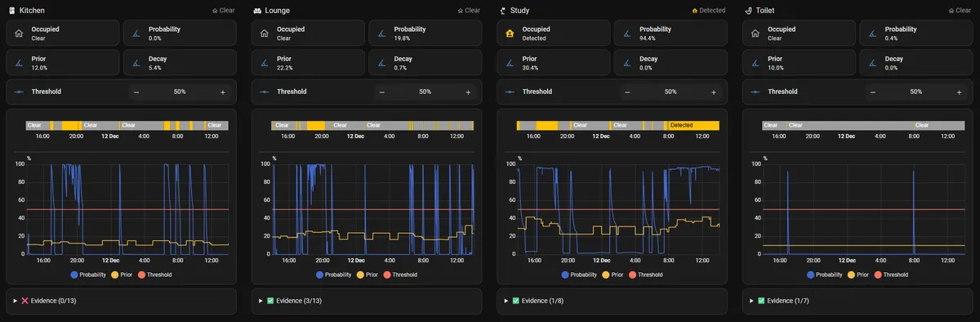Image resolution: width=980 pixels, height=322 pixels.
Task: Decrease Lounge threshold with minus button
Action: pos(382,92)
